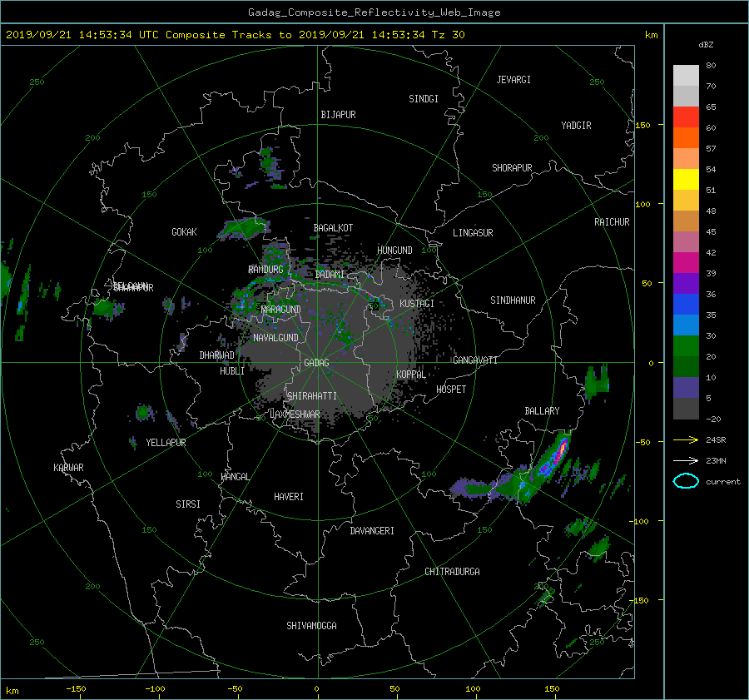Pick the bright green 20-30 dBZ swatch
Viewport: 749px width, 700px height.
[x=686, y=345]
